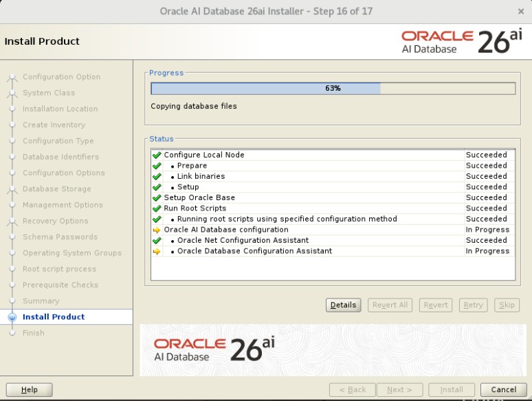Click the Revert All button
This screenshot has height=401, width=532.
[x=390, y=305]
